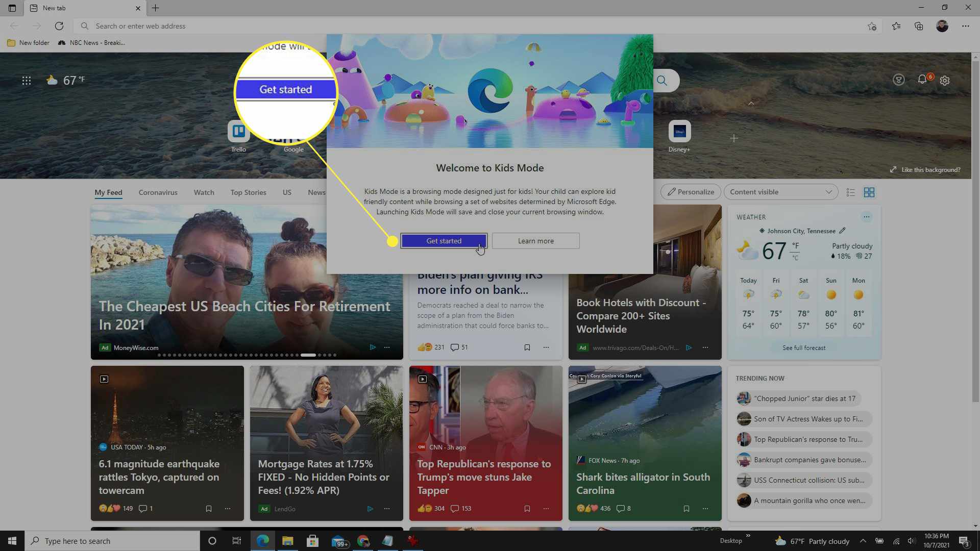Open Settings and more ellipsis menu
This screenshot has height=551, width=980.
pos(966,26)
